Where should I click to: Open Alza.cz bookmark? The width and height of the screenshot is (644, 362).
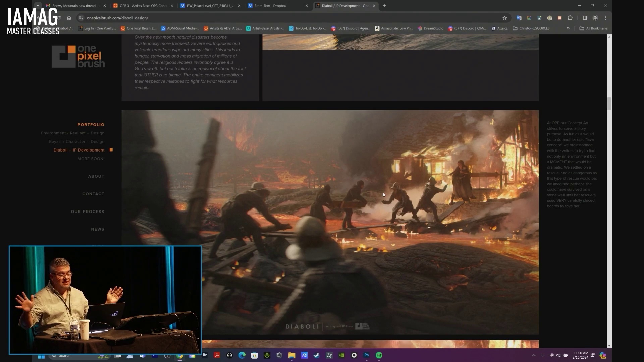click(x=499, y=28)
